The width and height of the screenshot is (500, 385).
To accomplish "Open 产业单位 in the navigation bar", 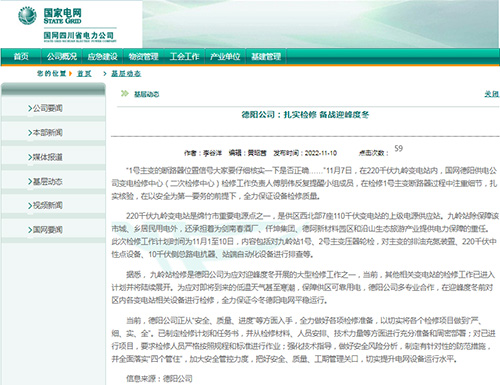I will click(225, 57).
